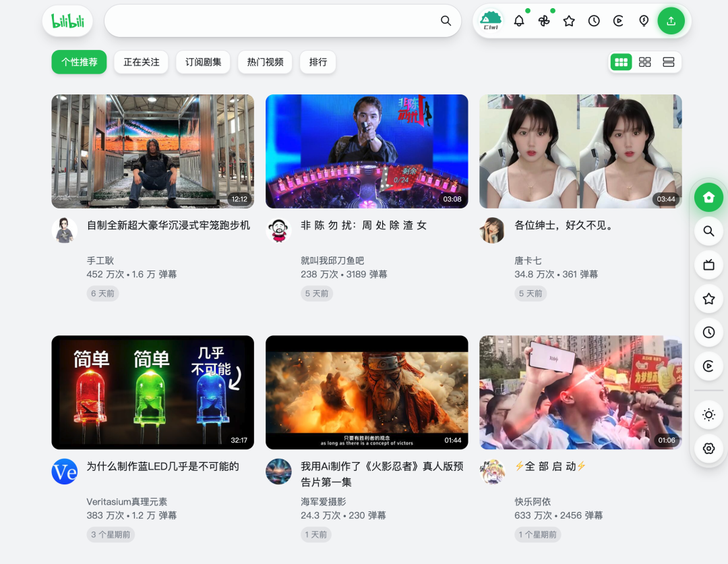Image resolution: width=728 pixels, height=564 pixels.
Task: Open notifications via the bell icon
Action: pos(519,21)
